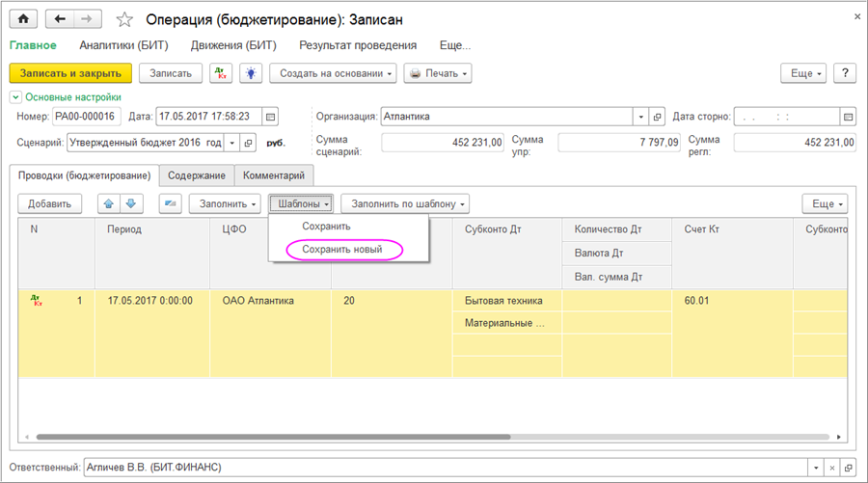Screen dimensions: 868x483
Task: Collapse the Основные настройки section
Action: [15, 96]
